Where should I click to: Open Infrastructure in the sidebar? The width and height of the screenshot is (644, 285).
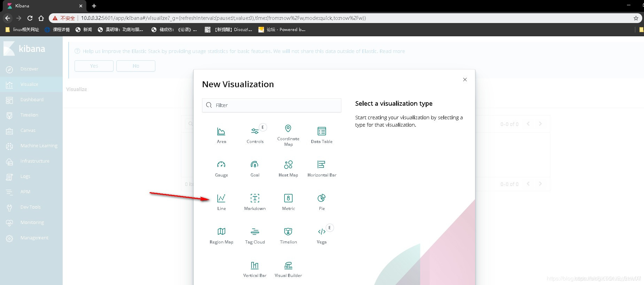pos(31,161)
